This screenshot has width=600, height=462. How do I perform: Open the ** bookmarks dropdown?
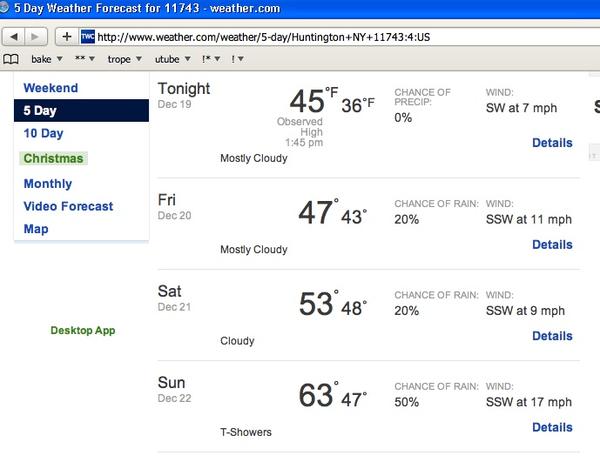83,59
